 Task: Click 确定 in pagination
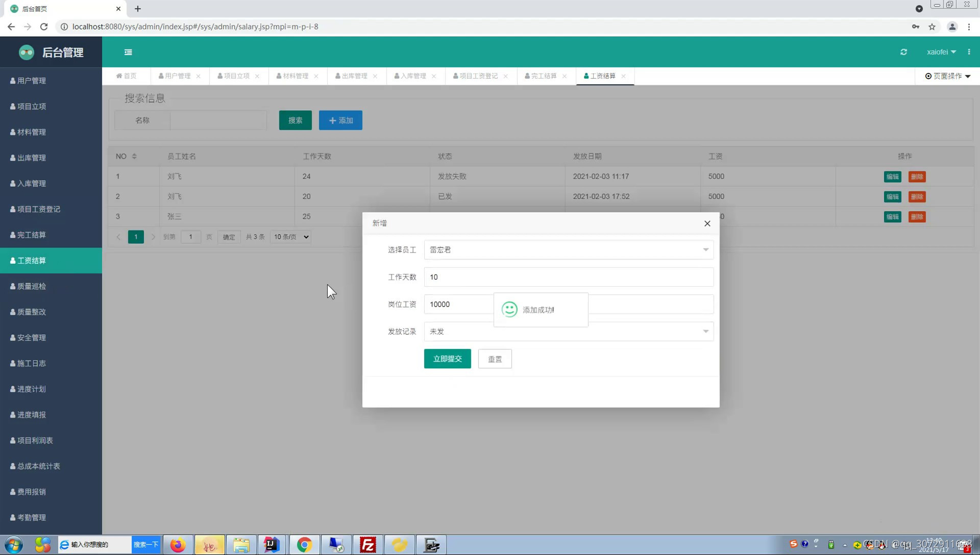point(229,237)
